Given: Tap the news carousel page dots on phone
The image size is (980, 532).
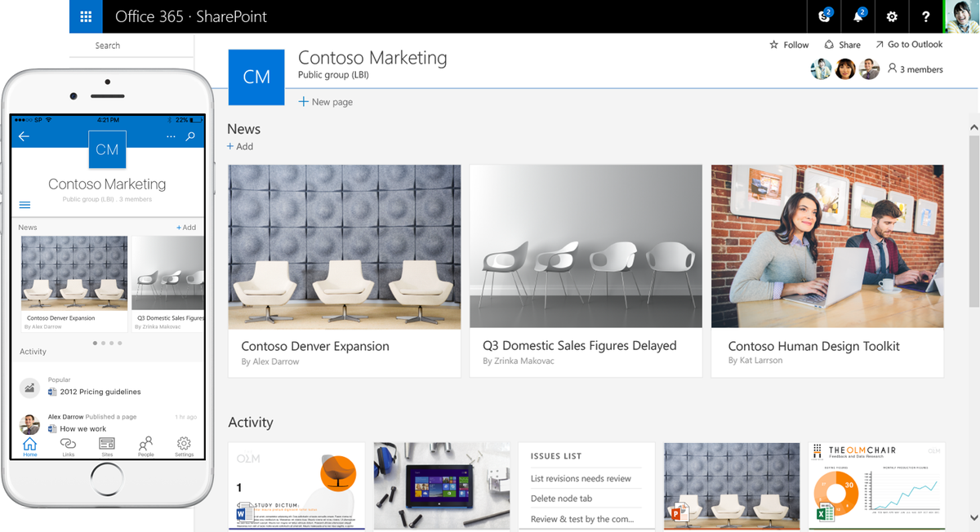Looking at the screenshot, I should tap(107, 344).
